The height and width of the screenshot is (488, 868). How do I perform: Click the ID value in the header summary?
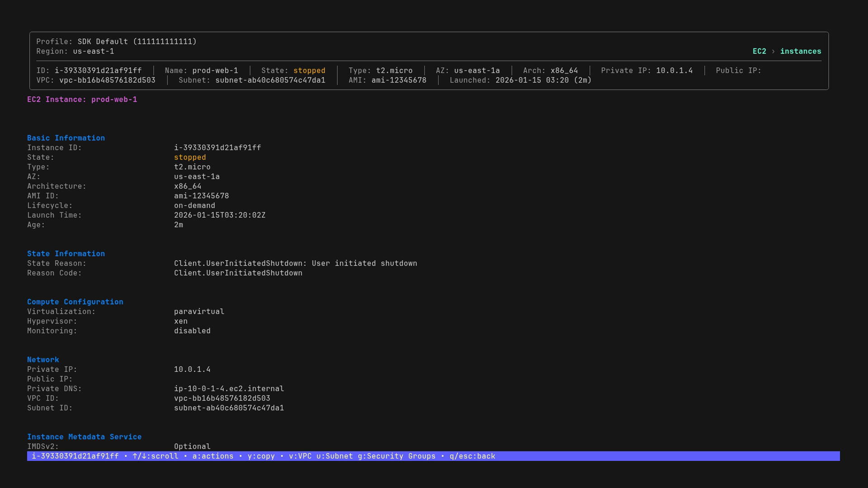(x=98, y=71)
